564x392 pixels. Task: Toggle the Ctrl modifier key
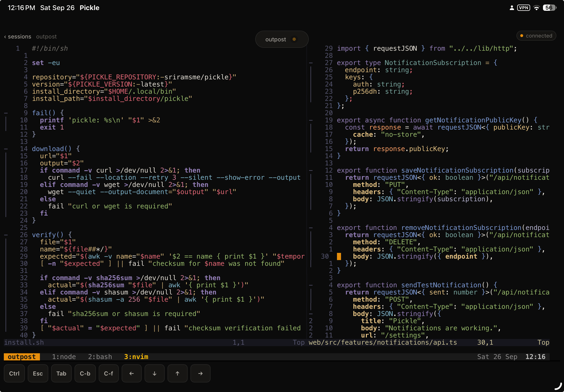[14, 373]
